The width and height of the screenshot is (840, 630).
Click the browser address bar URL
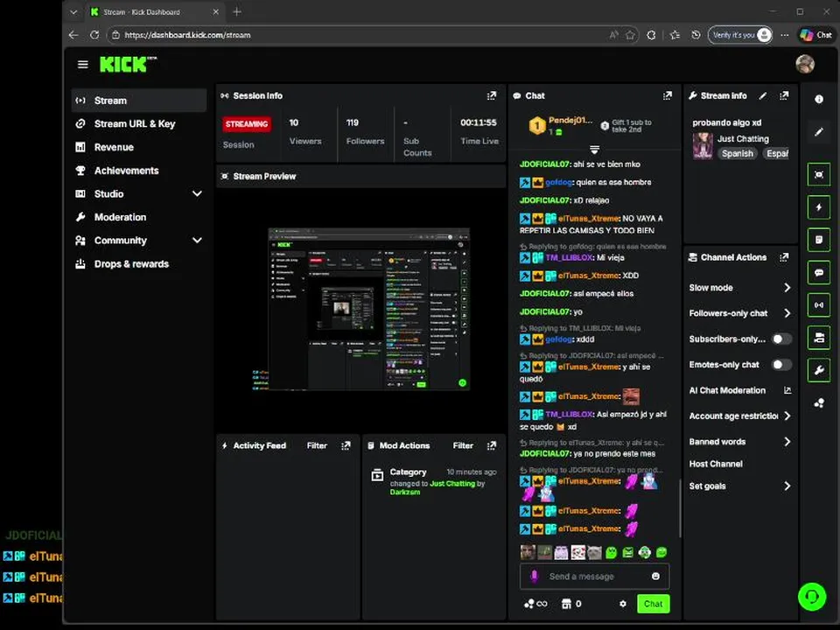(x=187, y=35)
